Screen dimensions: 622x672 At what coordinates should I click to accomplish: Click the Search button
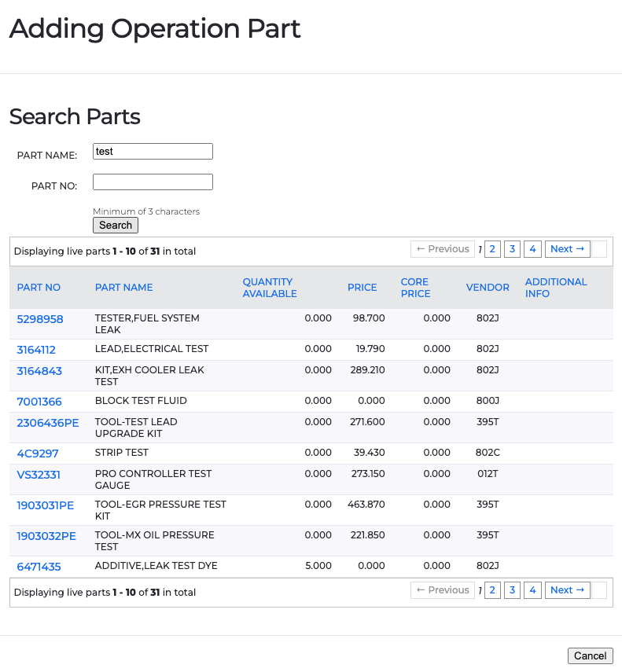point(116,226)
